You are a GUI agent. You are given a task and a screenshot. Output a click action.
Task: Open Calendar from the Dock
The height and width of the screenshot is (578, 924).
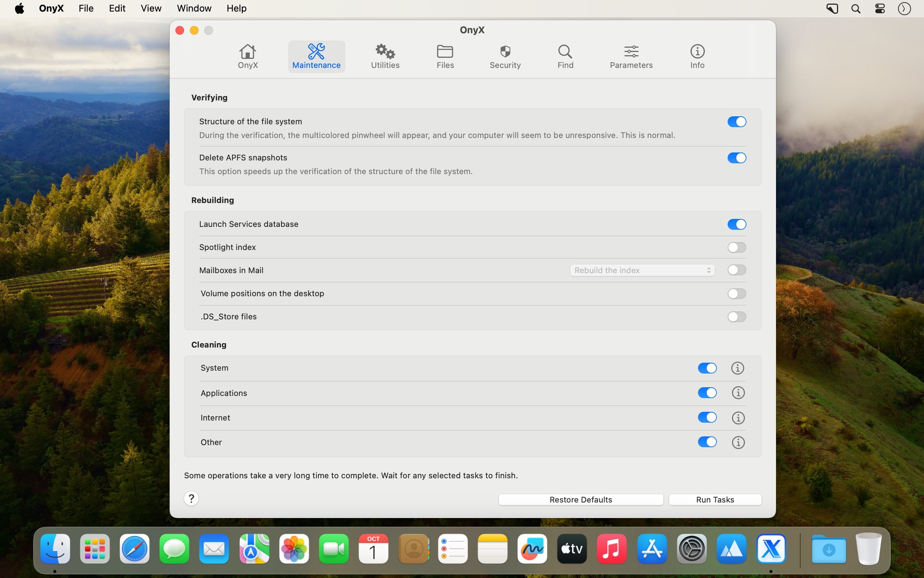(374, 549)
